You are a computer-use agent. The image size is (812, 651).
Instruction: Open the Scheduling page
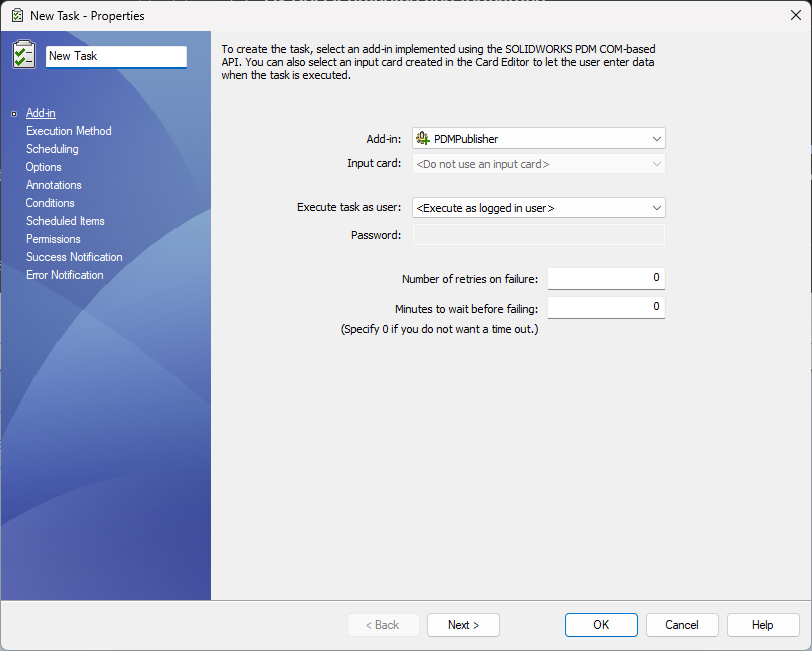(x=52, y=149)
